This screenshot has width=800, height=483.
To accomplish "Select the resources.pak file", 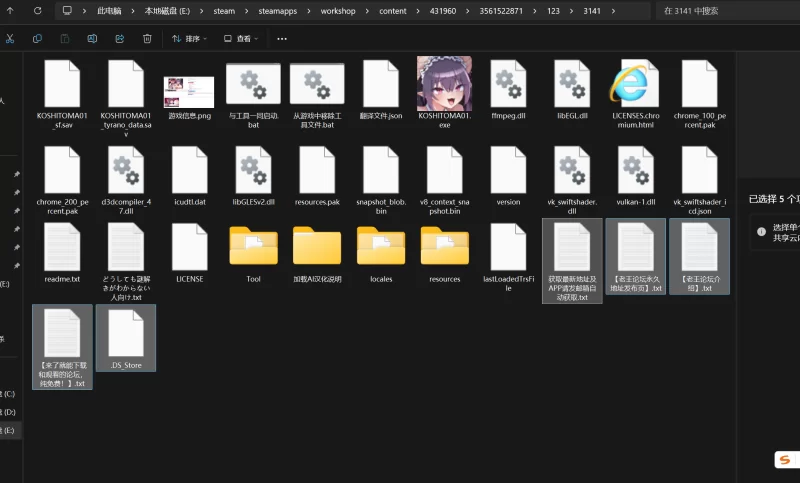I will [x=317, y=176].
